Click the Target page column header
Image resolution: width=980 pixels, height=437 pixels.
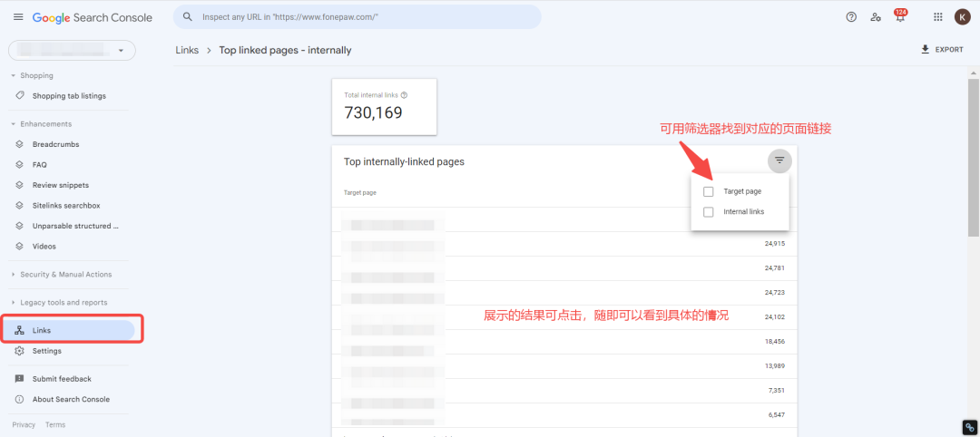360,193
